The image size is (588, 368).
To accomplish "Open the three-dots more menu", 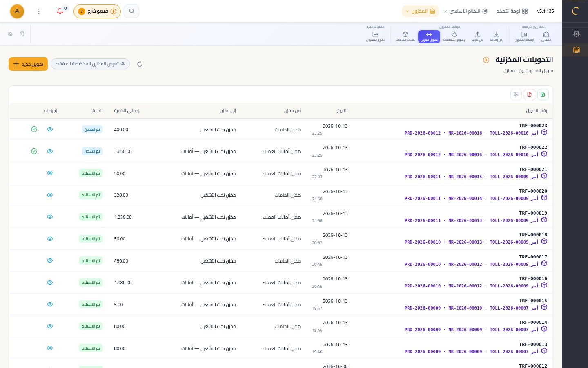I will (39, 11).
